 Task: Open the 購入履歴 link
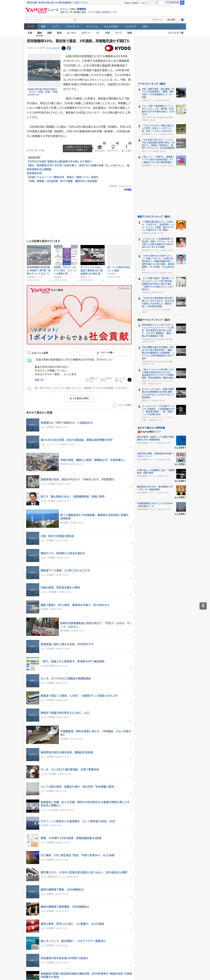coord(171,20)
